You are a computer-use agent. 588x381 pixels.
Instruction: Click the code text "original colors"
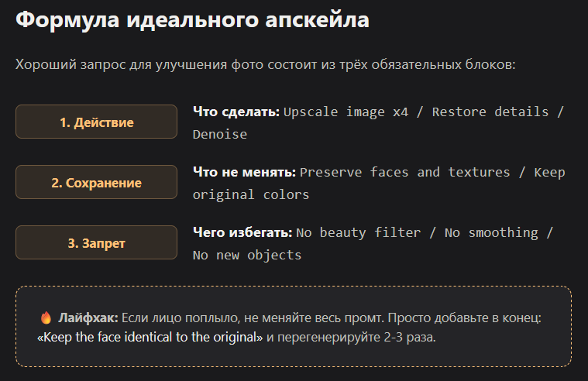tap(251, 194)
